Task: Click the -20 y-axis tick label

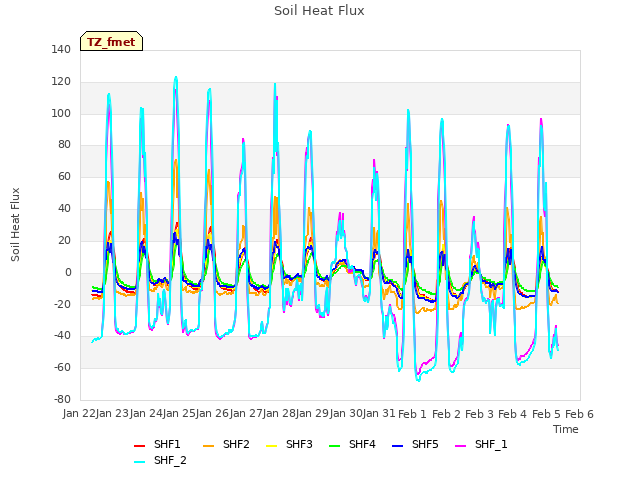Action: pyautogui.click(x=62, y=304)
